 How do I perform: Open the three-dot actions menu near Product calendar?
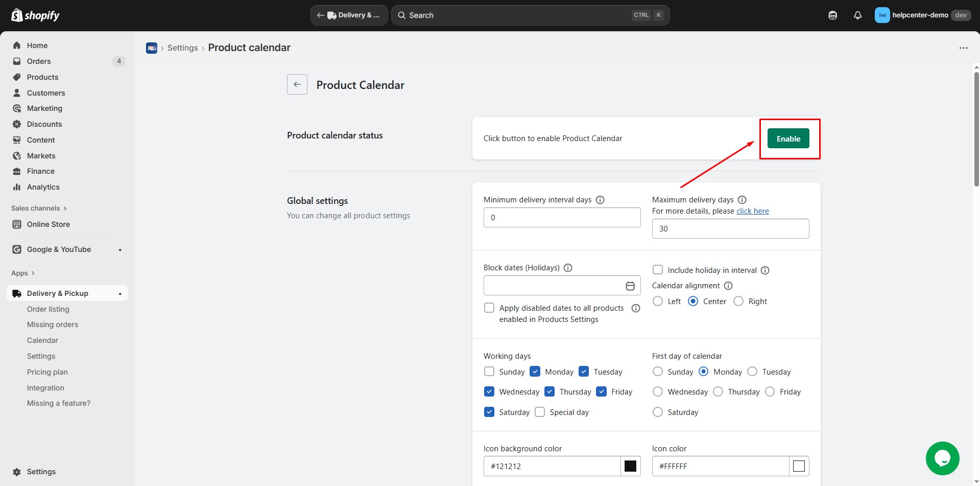click(963, 48)
